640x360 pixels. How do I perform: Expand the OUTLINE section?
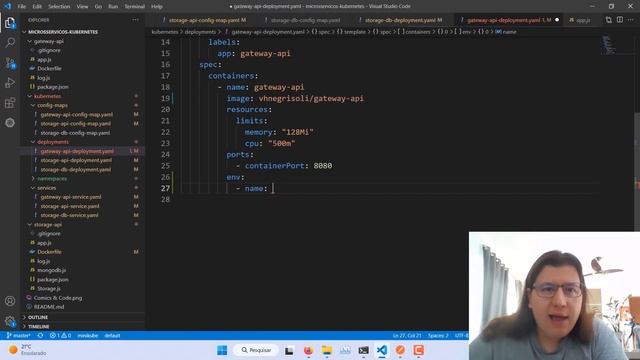point(38,317)
